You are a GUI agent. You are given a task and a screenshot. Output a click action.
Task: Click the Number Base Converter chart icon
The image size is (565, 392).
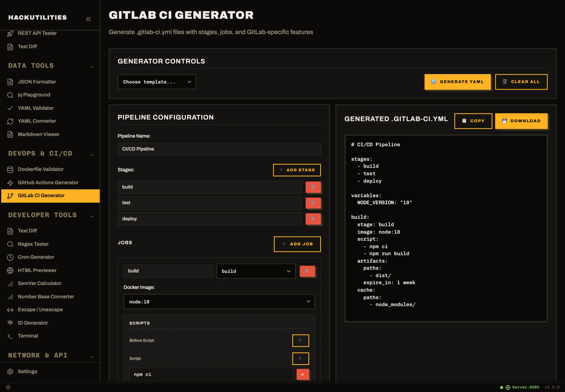(x=10, y=297)
